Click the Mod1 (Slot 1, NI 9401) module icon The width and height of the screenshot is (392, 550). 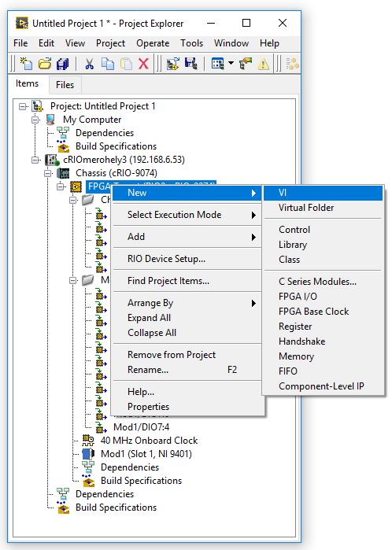88,454
